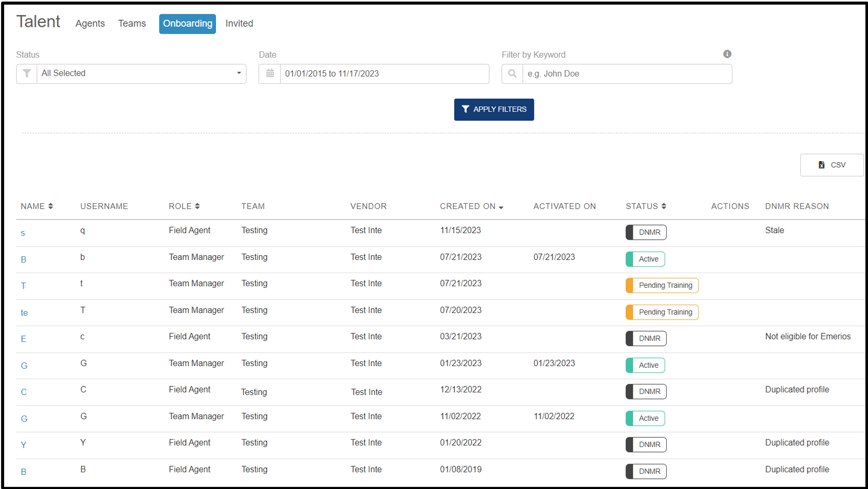Click created date 01/20/2022

coord(460,443)
